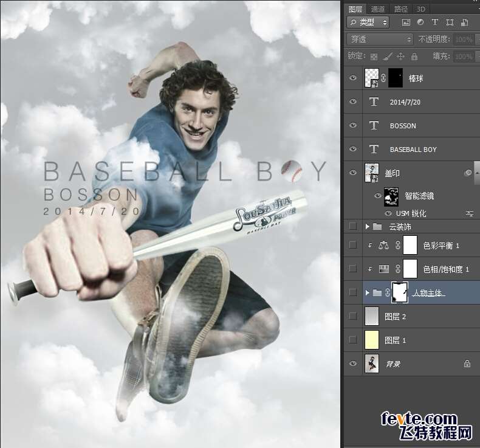This screenshot has height=448, width=480.
Task: Select the gray 图层 2 thumbnail
Action: 372,316
